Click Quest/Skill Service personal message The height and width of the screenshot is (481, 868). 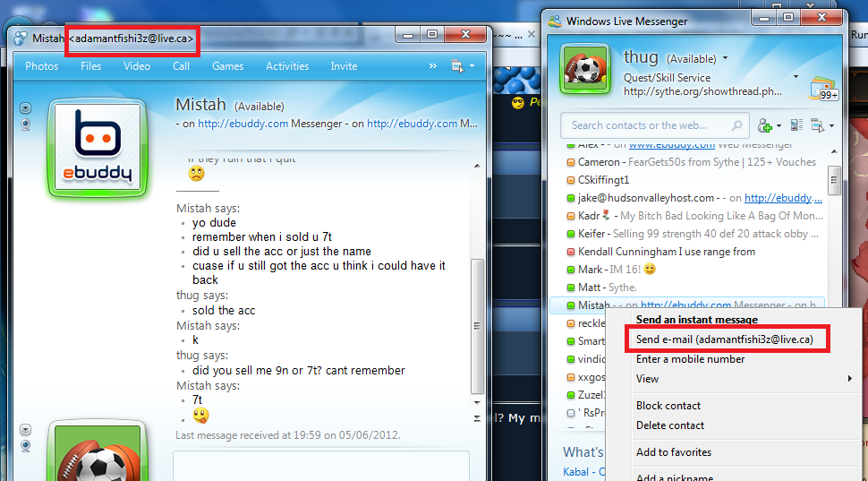point(667,78)
